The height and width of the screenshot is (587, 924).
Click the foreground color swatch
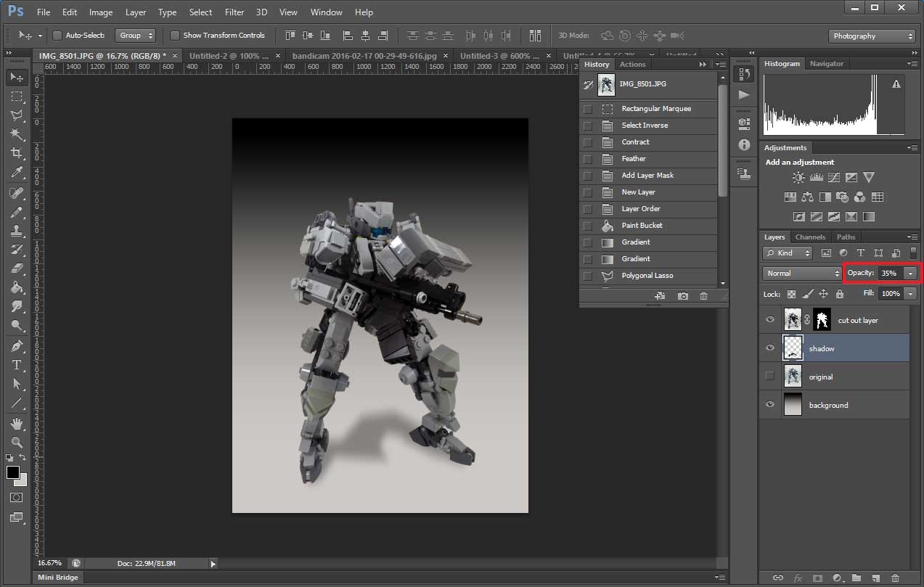click(x=13, y=472)
